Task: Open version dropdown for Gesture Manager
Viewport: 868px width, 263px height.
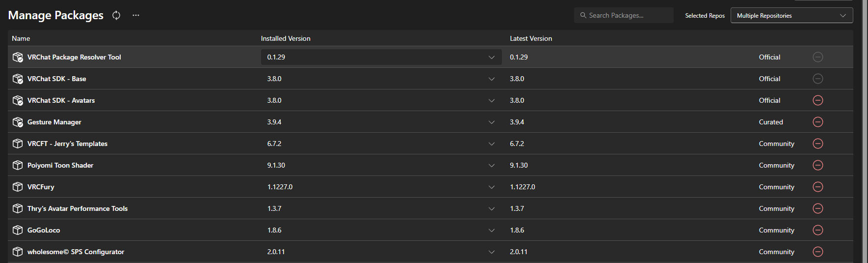Action: [381, 122]
